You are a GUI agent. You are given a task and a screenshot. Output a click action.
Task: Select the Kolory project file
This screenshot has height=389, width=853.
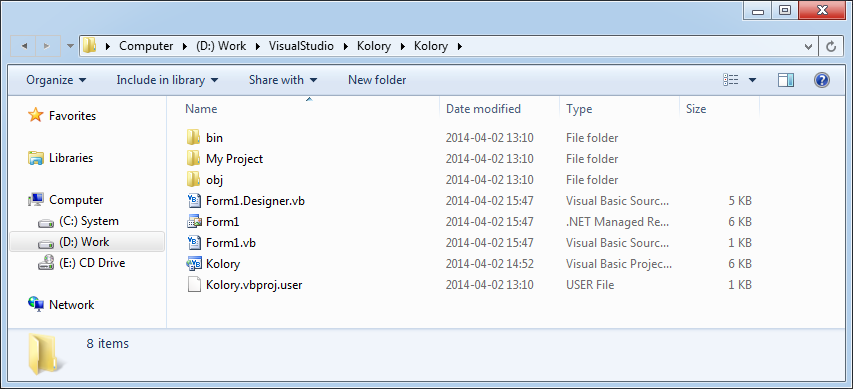[223, 264]
